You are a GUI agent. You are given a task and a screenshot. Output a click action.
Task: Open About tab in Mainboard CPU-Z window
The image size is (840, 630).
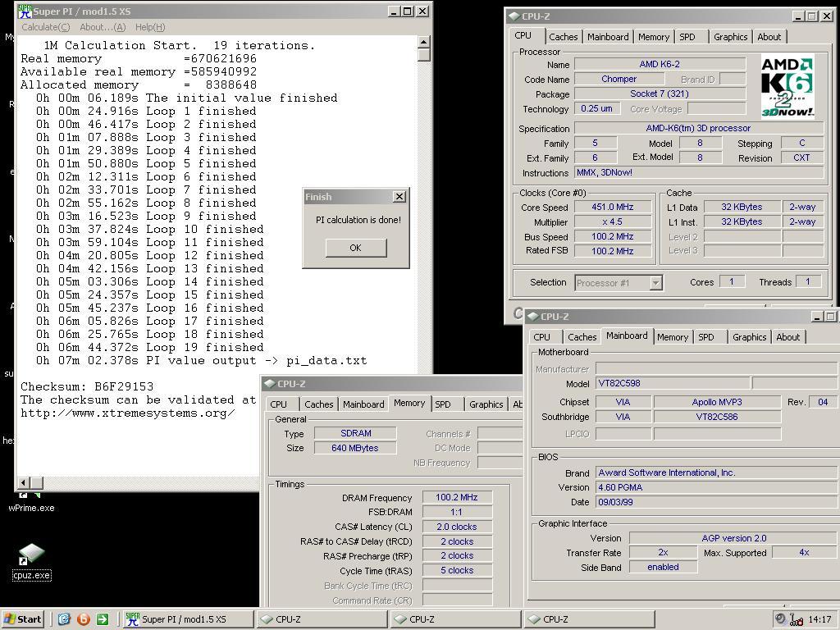(788, 337)
